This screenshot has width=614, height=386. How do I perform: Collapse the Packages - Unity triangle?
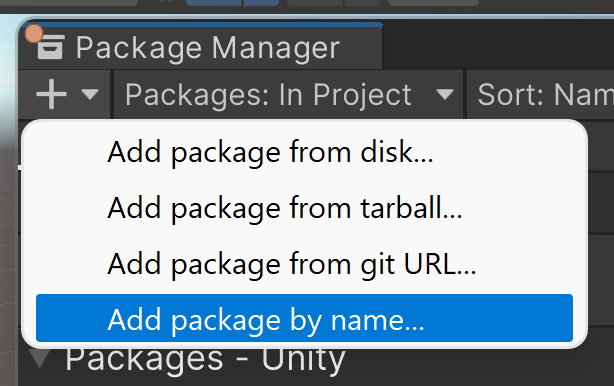(40, 358)
